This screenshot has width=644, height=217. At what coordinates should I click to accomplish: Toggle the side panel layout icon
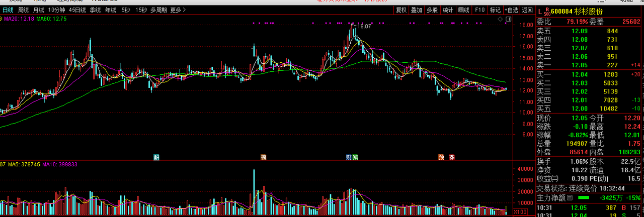click(x=508, y=19)
